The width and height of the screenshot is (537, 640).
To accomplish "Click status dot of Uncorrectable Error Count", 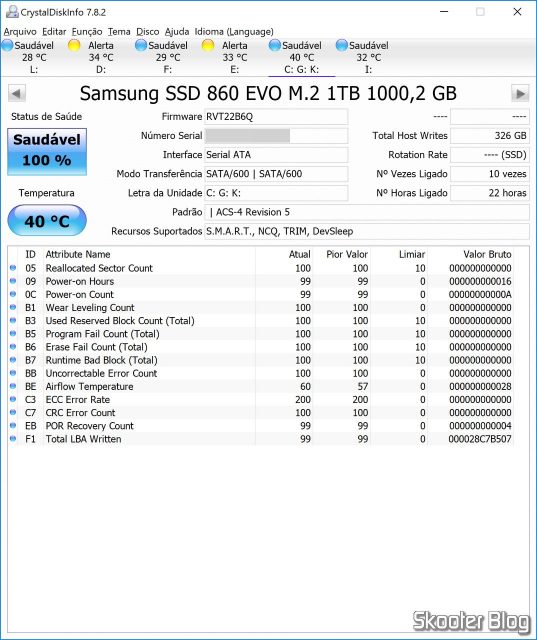I will (x=13, y=373).
